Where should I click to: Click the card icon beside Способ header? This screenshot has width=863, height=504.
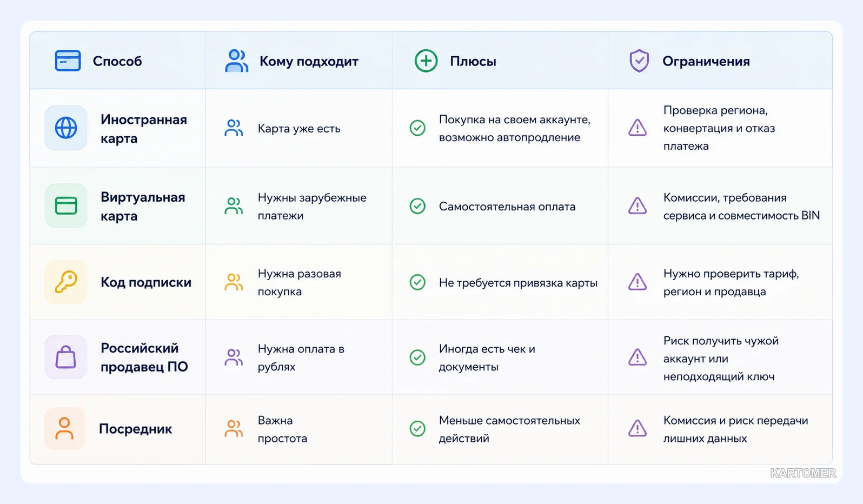click(68, 61)
